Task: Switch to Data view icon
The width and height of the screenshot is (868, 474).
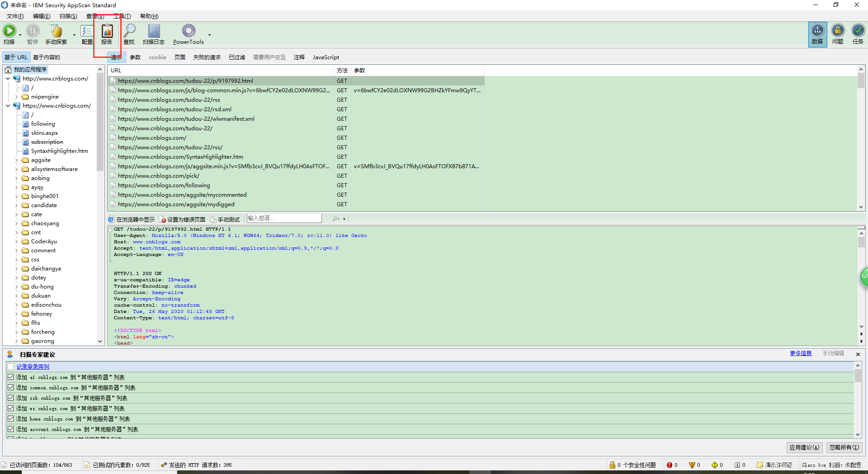Action: click(x=817, y=30)
